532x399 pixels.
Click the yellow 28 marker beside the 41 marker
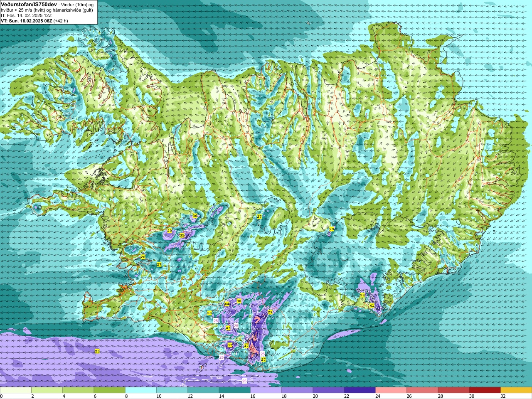(362, 295)
